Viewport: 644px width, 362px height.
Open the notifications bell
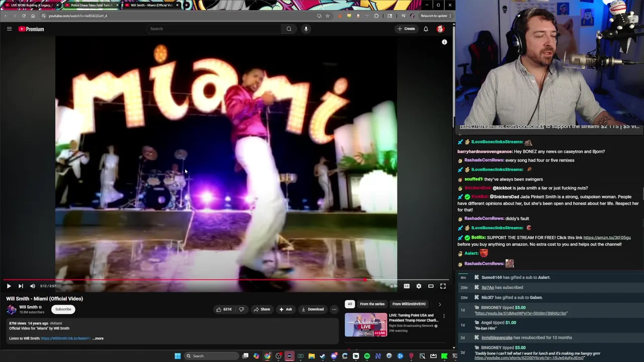tap(426, 29)
